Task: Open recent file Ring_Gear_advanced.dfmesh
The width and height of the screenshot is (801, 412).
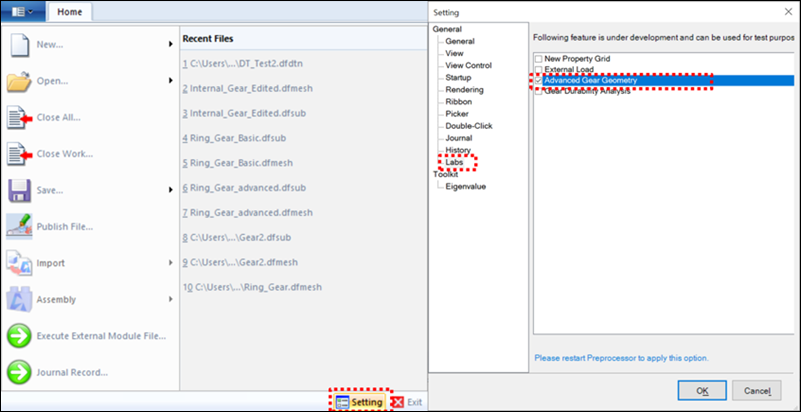Action: pyautogui.click(x=247, y=212)
